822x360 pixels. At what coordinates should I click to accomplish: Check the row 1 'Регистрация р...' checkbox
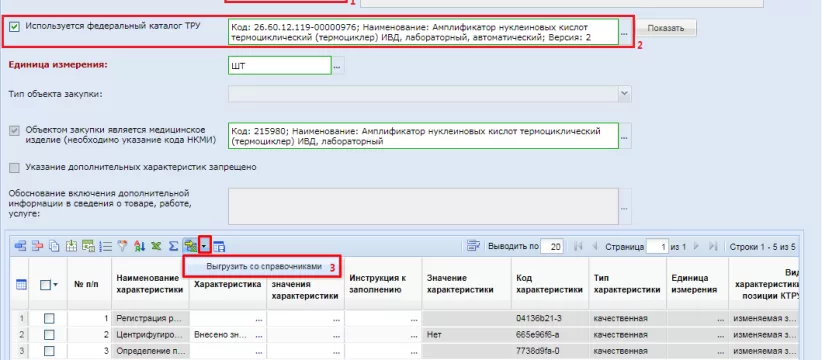(x=49, y=319)
